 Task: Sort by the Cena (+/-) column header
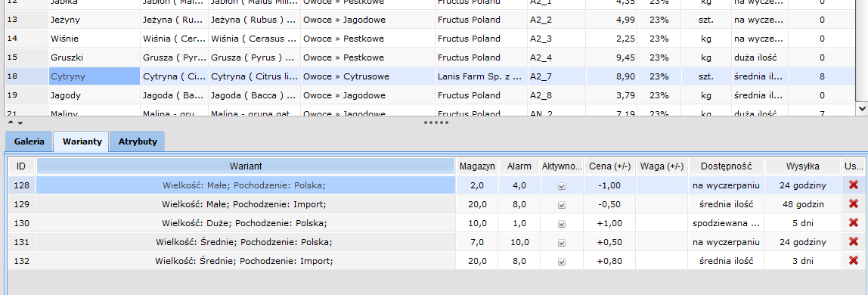point(609,166)
